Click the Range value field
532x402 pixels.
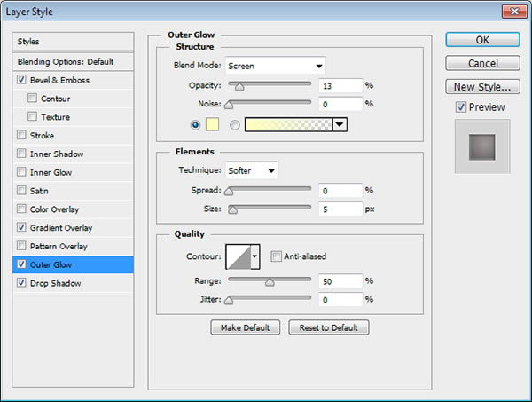340,281
